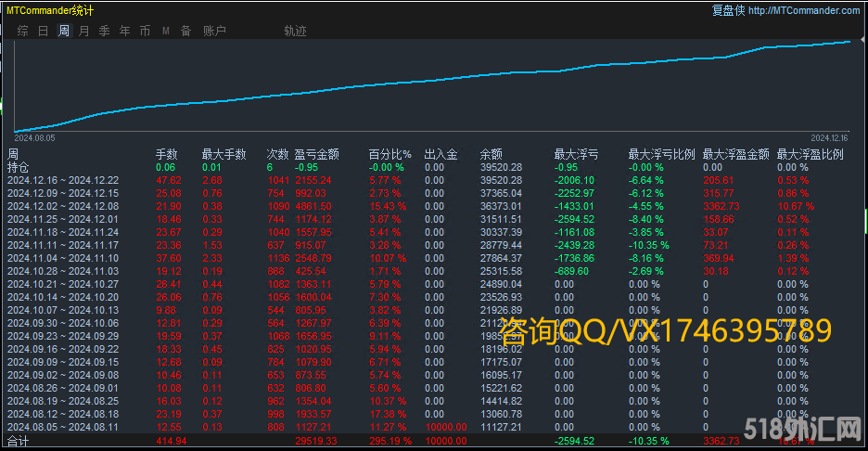Open the 币 currency tab
The image size is (868, 451).
[145, 31]
